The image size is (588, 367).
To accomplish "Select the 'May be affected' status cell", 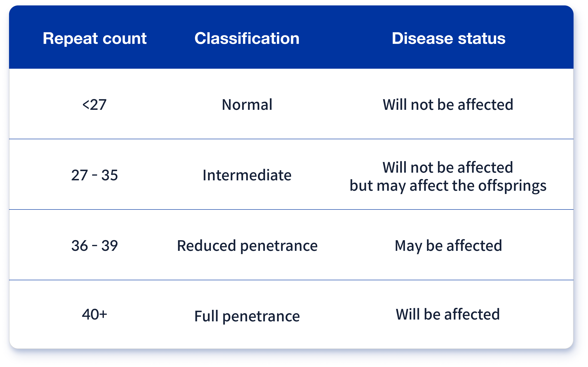I will tap(448, 245).
